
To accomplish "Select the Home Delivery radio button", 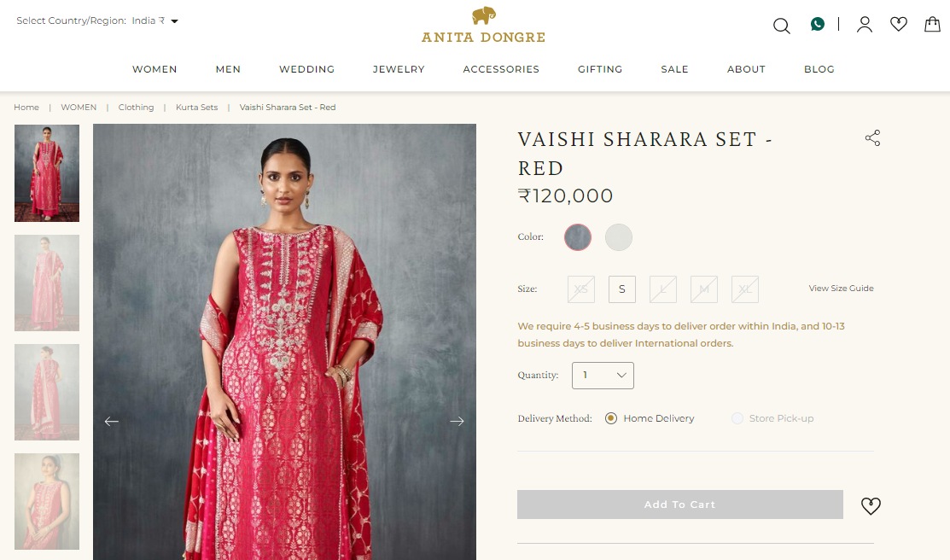I will (x=611, y=418).
